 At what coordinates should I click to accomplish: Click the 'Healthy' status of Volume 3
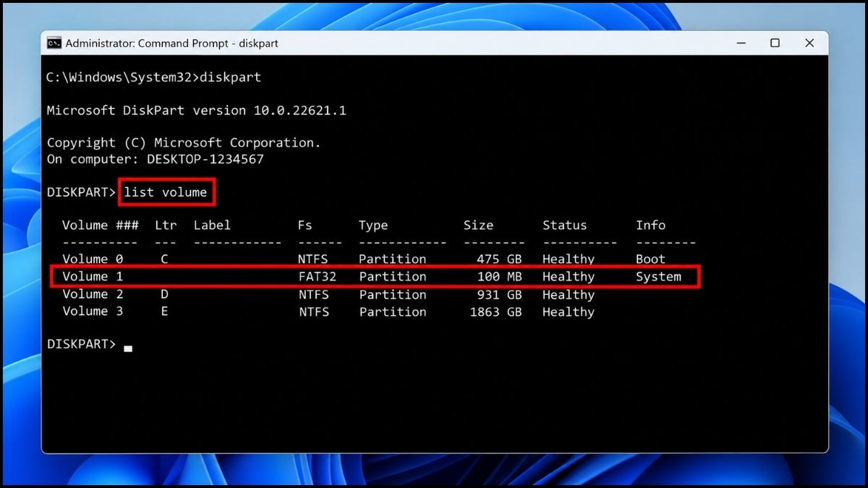point(569,312)
